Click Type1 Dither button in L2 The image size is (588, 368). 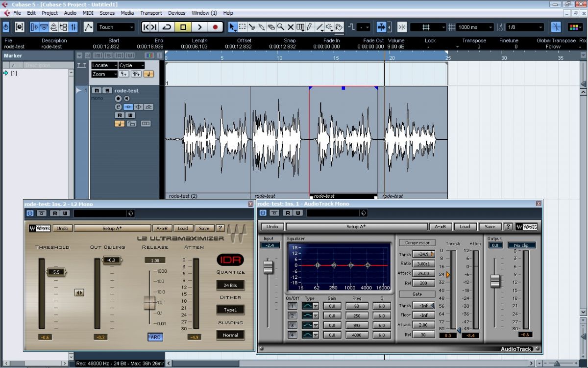point(230,310)
